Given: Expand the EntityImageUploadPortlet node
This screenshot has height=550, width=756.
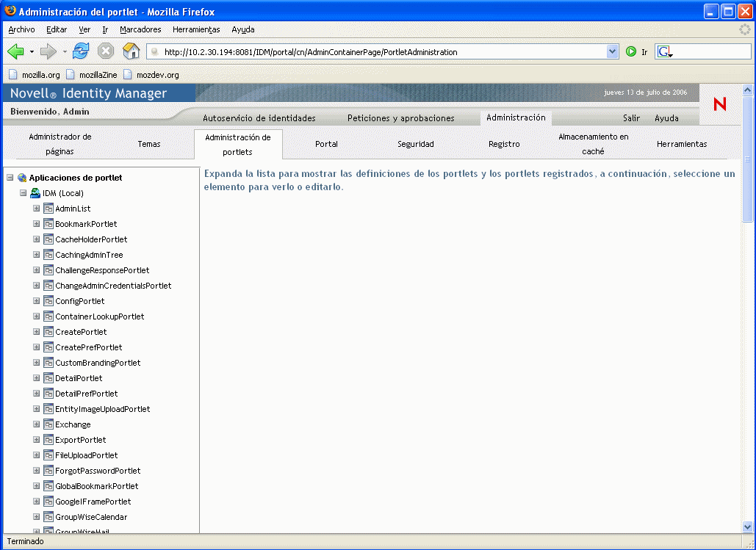Looking at the screenshot, I should 36,409.
